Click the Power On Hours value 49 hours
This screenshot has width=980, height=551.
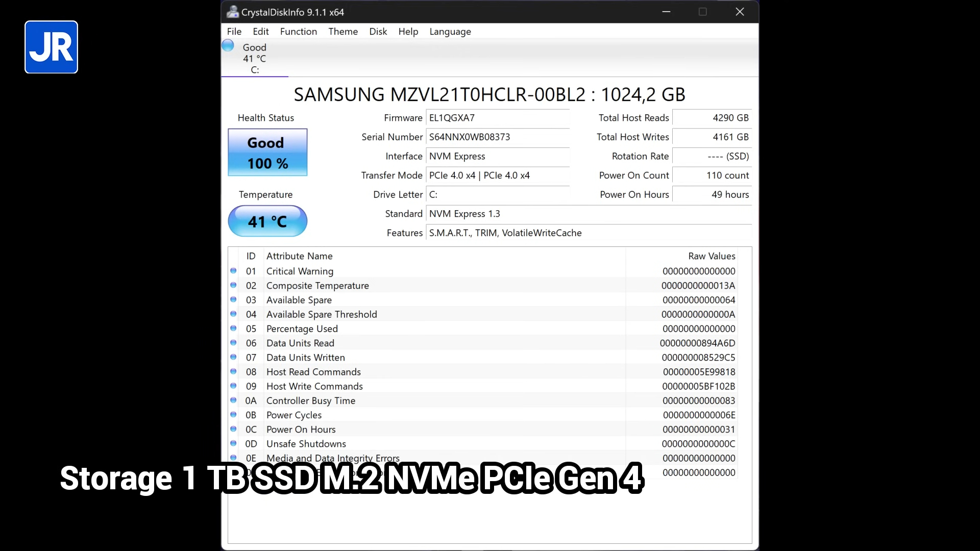[712, 194]
